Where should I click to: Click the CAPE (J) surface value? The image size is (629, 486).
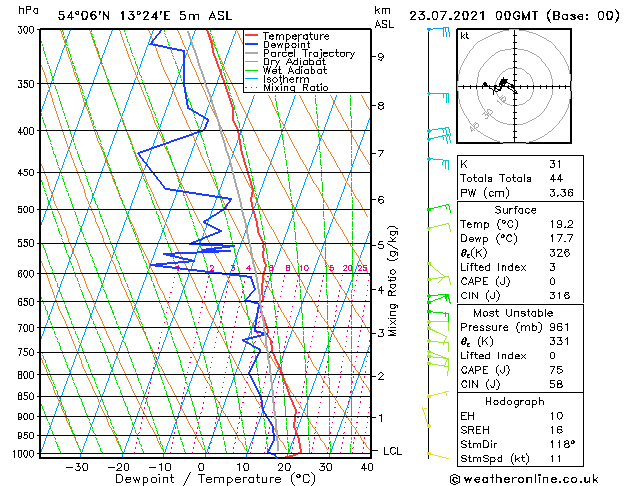pyautogui.click(x=553, y=281)
